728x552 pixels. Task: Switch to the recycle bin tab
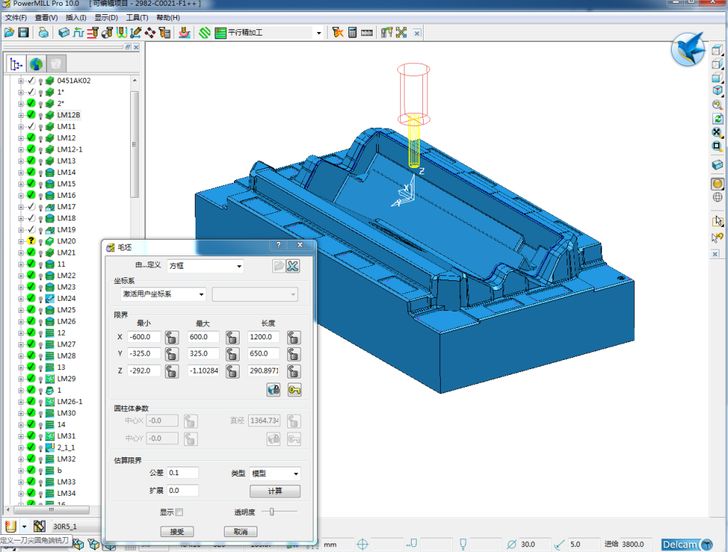(x=56, y=64)
